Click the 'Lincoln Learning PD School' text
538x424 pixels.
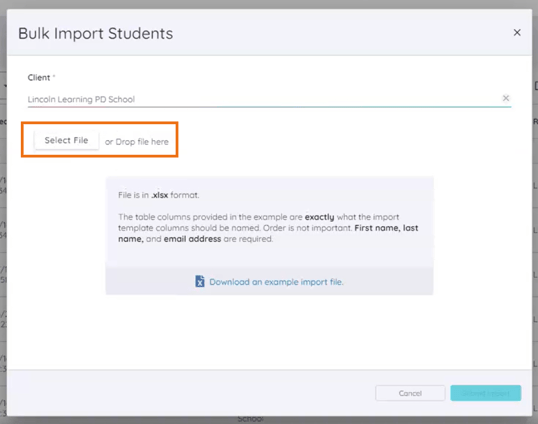(81, 99)
